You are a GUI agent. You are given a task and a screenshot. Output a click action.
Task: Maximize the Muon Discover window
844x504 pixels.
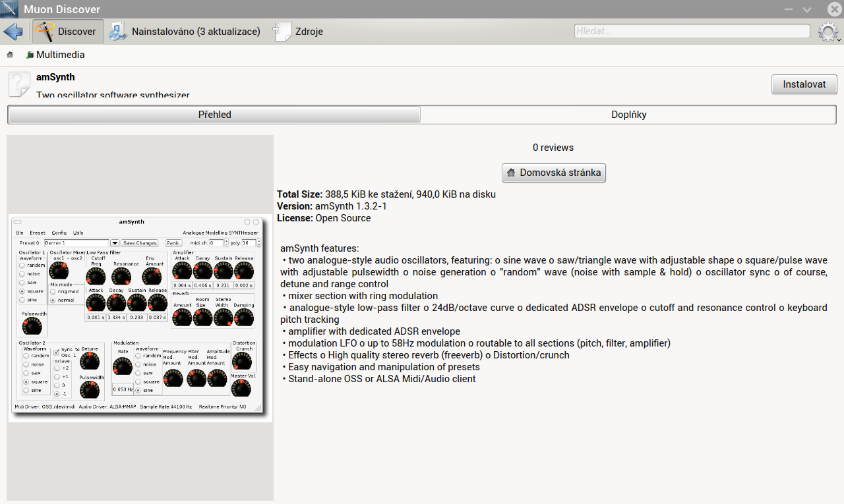click(x=807, y=9)
